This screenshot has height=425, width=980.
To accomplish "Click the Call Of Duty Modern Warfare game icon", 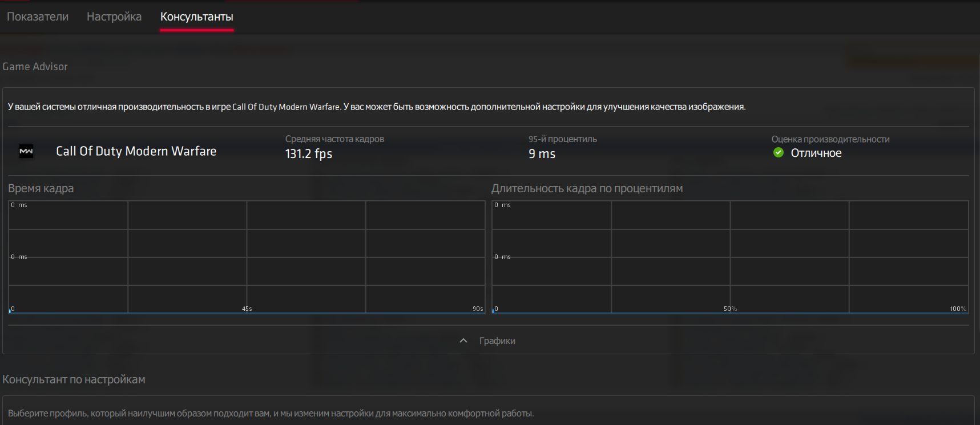I will point(26,151).
